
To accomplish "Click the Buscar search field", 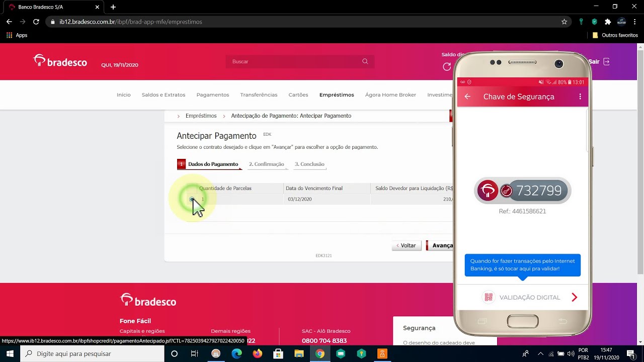I will click(x=300, y=61).
